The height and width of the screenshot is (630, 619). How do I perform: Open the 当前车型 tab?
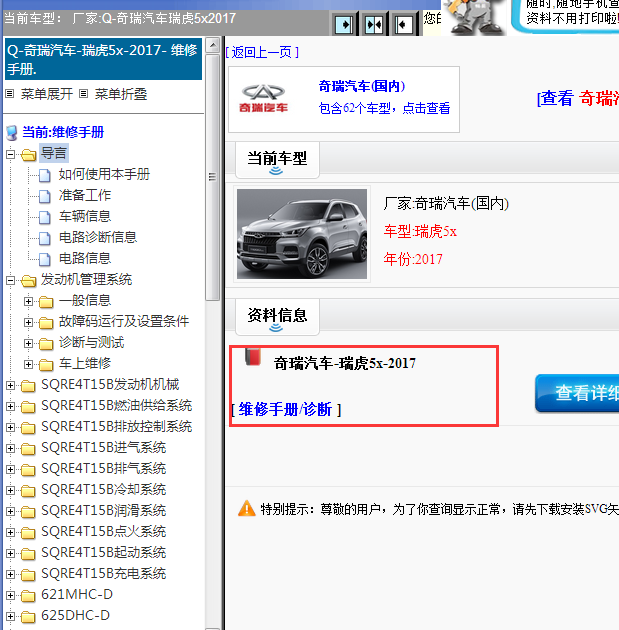(x=277, y=160)
